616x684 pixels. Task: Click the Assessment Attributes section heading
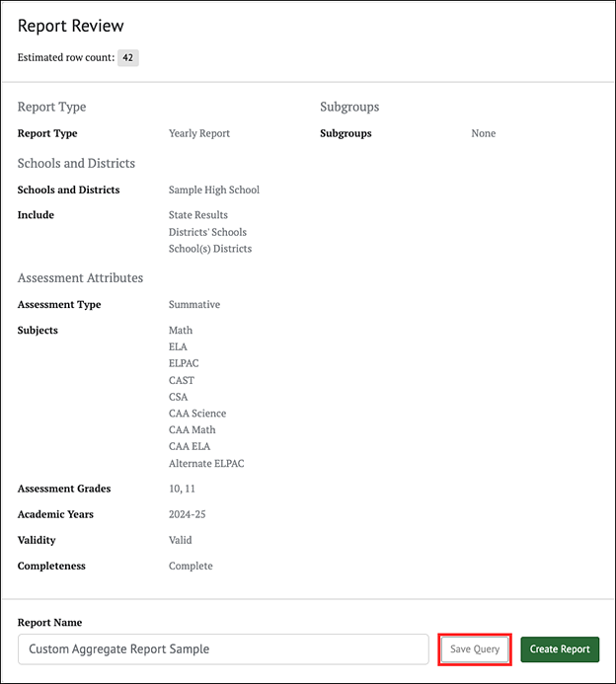coord(80,278)
